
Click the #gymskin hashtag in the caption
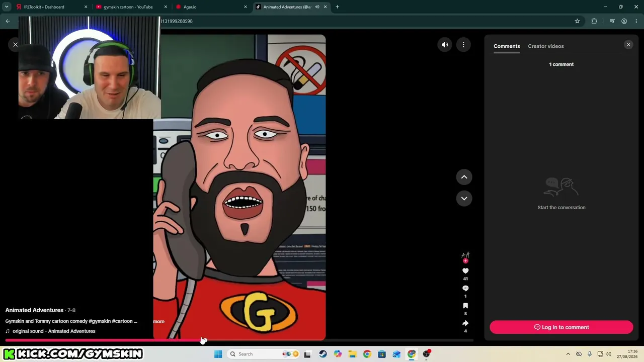click(100, 321)
